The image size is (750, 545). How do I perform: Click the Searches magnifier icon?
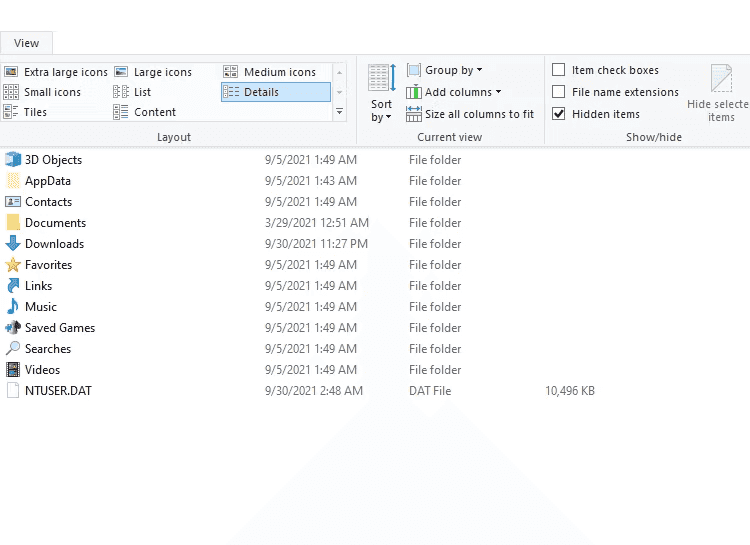13,349
